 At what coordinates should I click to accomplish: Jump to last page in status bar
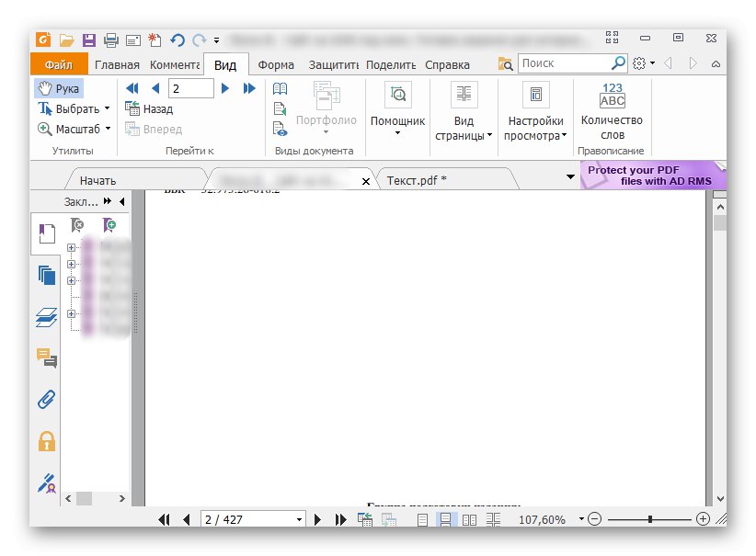pos(340,519)
